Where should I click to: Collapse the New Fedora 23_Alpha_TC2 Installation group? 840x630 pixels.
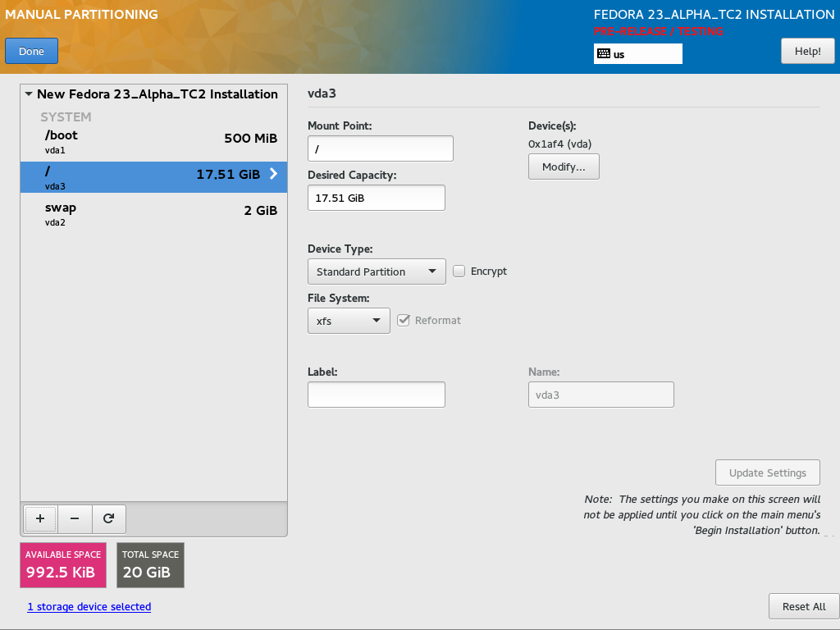[x=29, y=94]
